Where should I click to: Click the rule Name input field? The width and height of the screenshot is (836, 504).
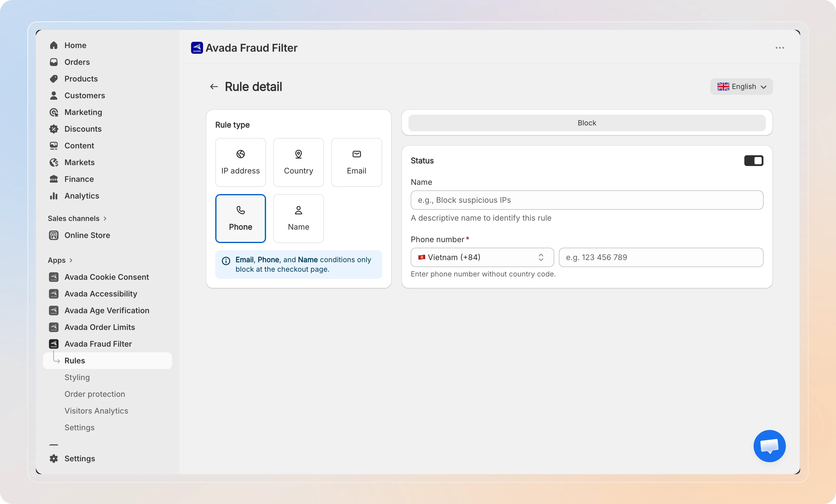tap(587, 200)
